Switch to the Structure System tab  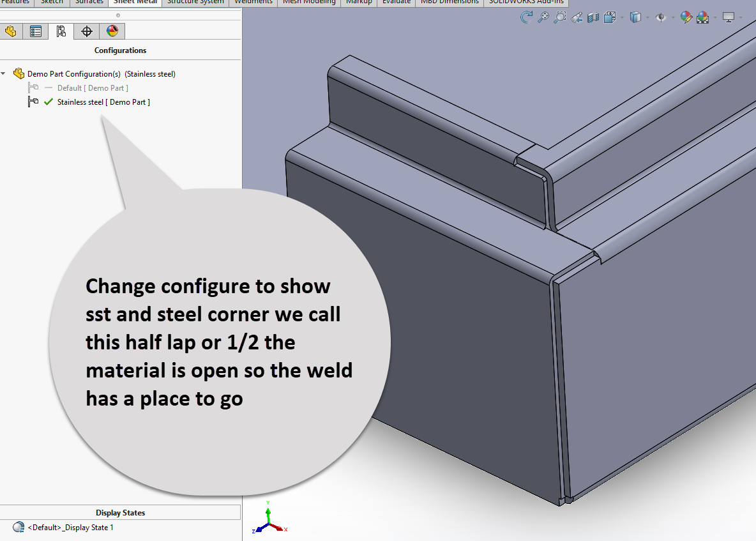pyautogui.click(x=195, y=2)
